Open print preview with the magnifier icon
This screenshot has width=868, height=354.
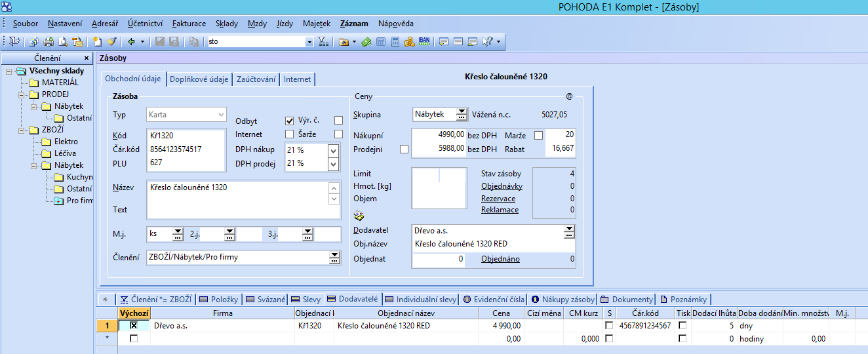tap(63, 41)
